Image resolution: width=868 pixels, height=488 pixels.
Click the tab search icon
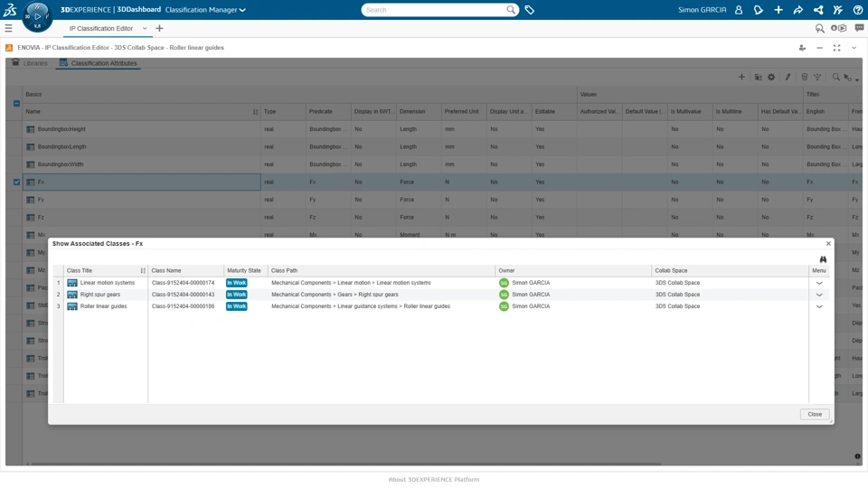coord(820,28)
